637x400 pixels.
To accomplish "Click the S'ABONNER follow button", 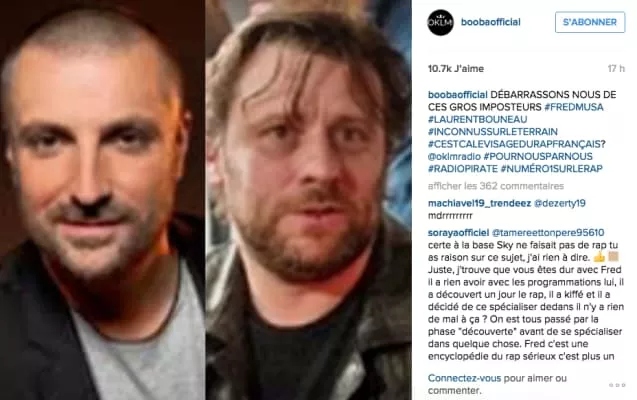I will coord(590,22).
